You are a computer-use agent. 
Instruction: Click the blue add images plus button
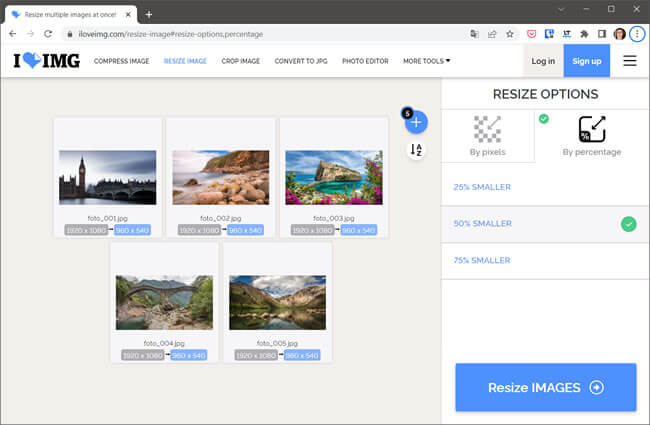point(417,122)
